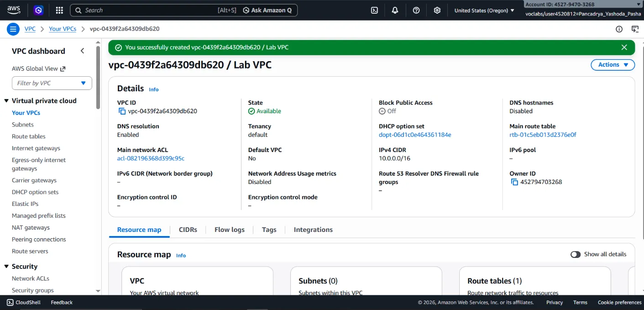Open the Services grid menu icon
The image size is (644, 310).
tap(59, 10)
